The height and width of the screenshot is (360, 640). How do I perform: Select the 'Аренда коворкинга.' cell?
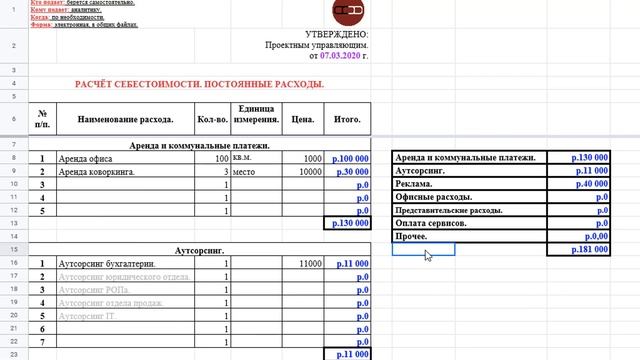click(125, 171)
